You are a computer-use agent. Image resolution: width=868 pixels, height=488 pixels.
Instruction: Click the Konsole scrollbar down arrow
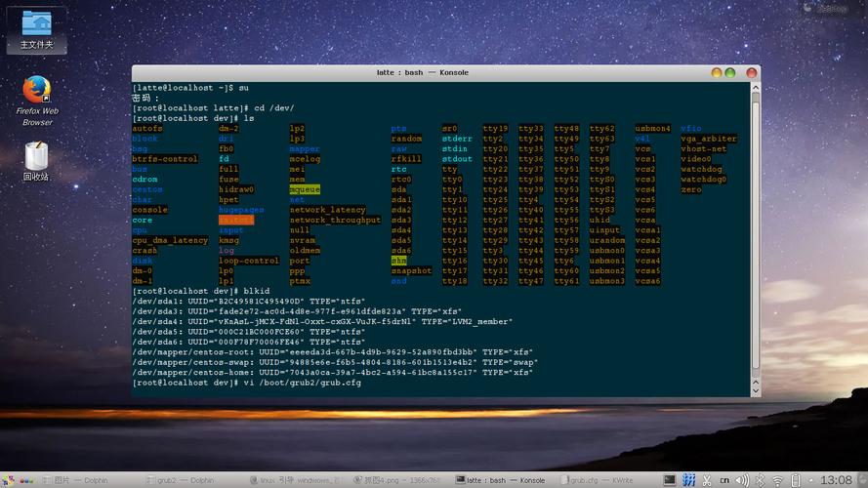756,391
